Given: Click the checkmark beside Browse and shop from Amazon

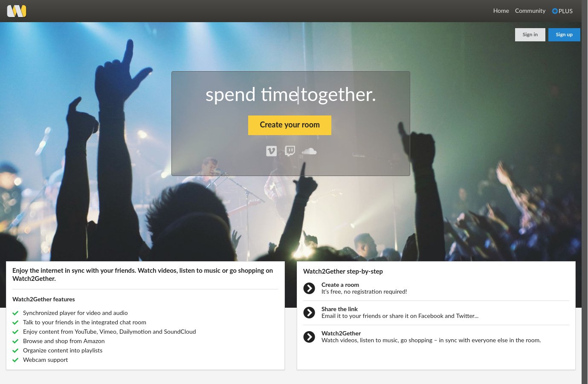Looking at the screenshot, I should 15,341.
